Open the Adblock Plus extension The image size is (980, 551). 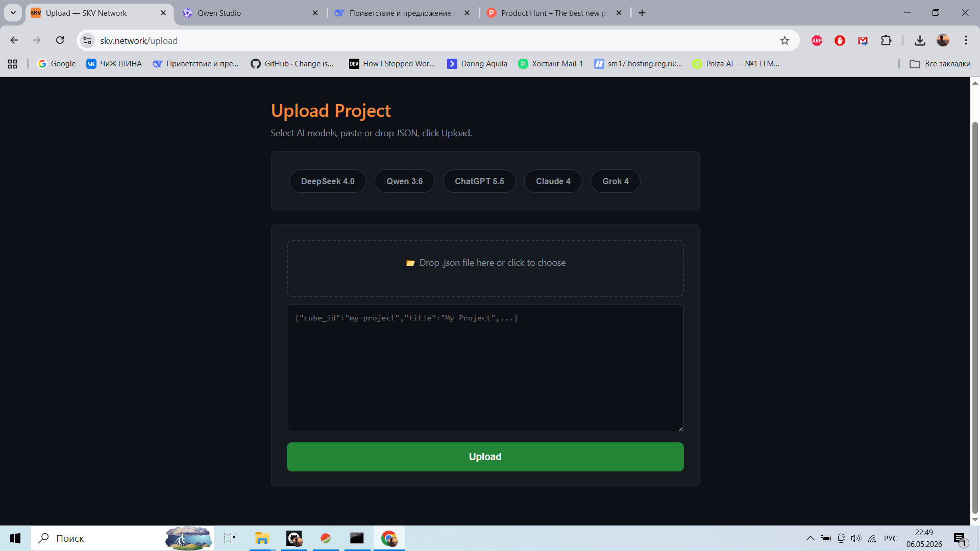click(817, 40)
